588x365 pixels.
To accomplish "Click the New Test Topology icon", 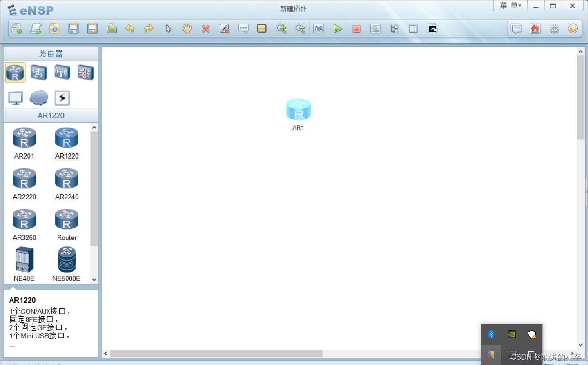I will pos(36,29).
